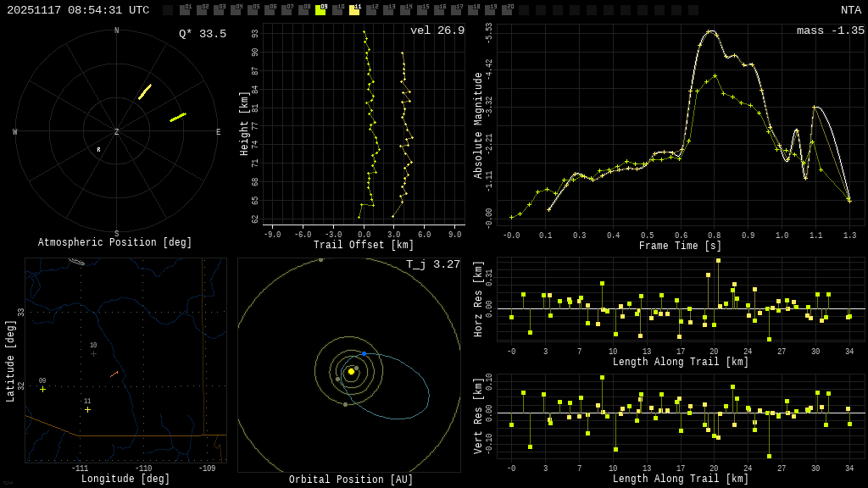Click the radiant R marker in sky plot
The width and height of the screenshot is (868, 488).
(x=98, y=150)
